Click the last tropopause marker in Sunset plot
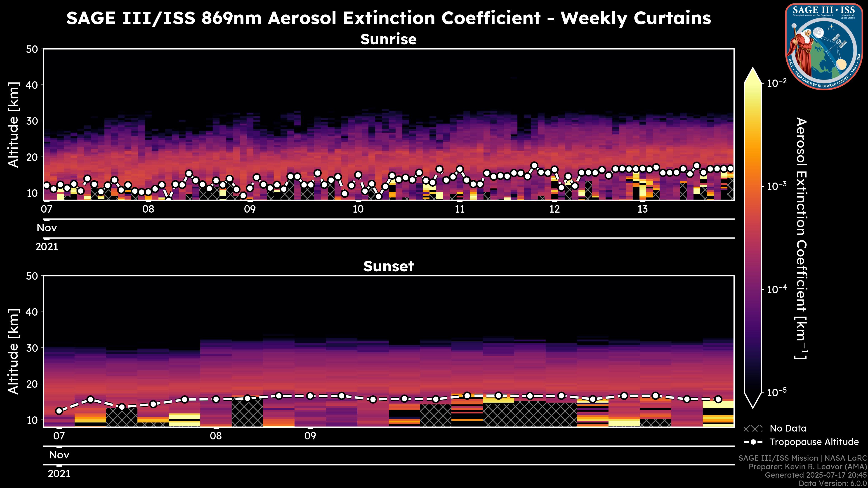868x488 pixels. coord(718,399)
